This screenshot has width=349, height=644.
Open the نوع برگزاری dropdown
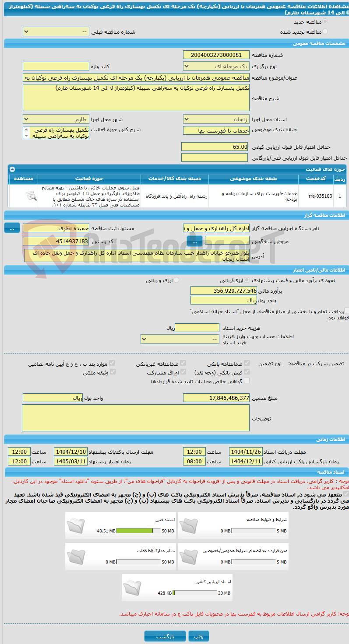pyautogui.click(x=216, y=66)
